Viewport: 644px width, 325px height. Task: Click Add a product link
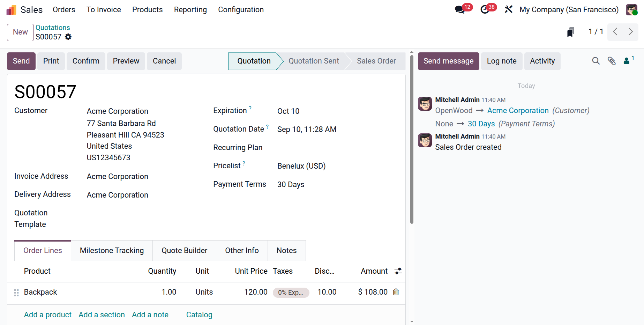click(x=48, y=315)
